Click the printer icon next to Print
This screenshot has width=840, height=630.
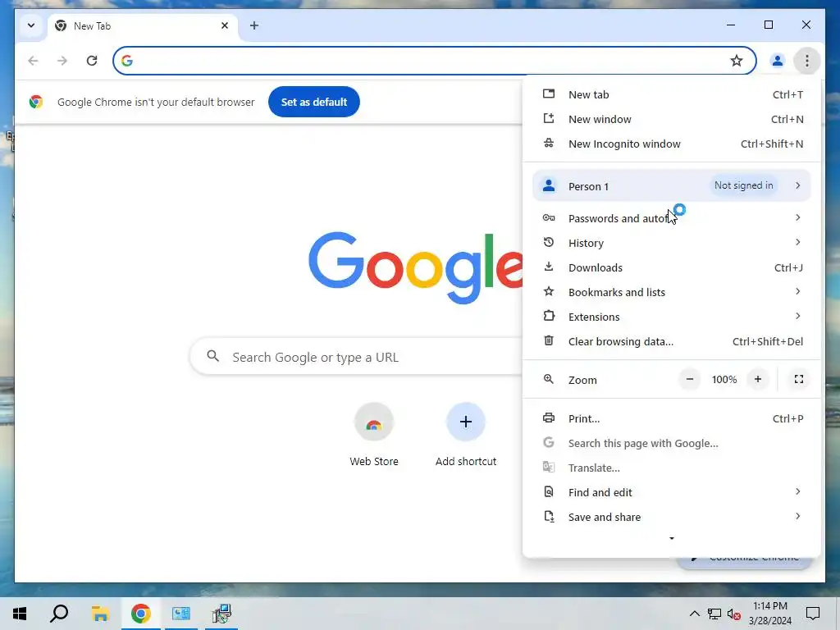549,418
